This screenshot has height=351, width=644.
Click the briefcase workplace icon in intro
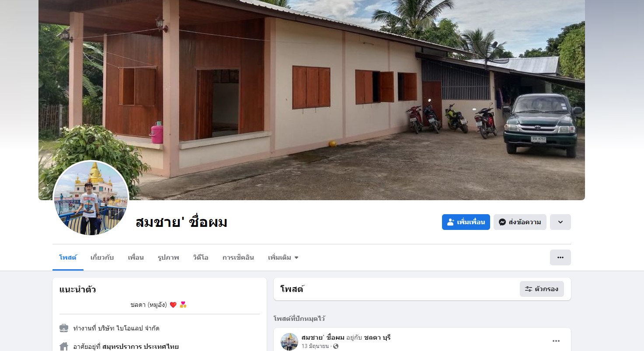(64, 328)
